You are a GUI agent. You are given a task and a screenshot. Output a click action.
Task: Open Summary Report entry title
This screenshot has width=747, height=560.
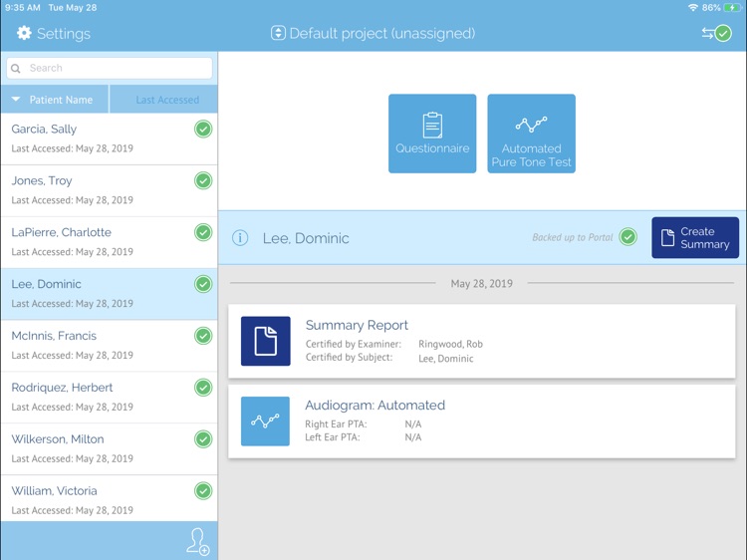click(357, 325)
